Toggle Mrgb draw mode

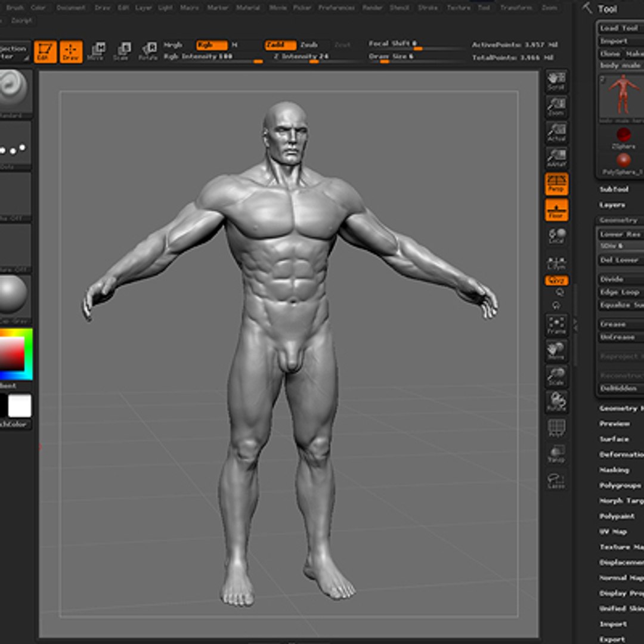tap(174, 45)
